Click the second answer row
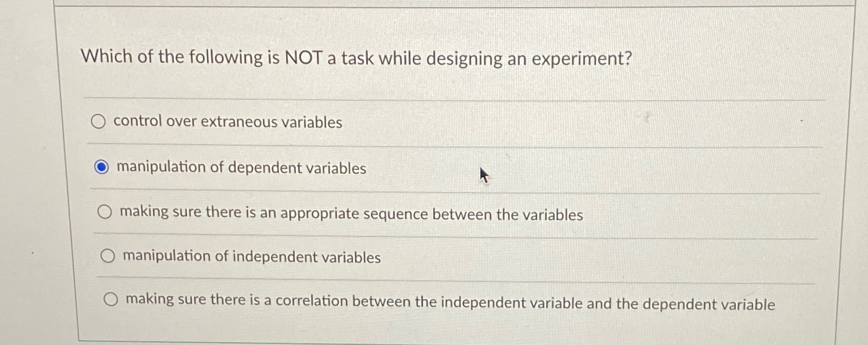 [x=356, y=167]
